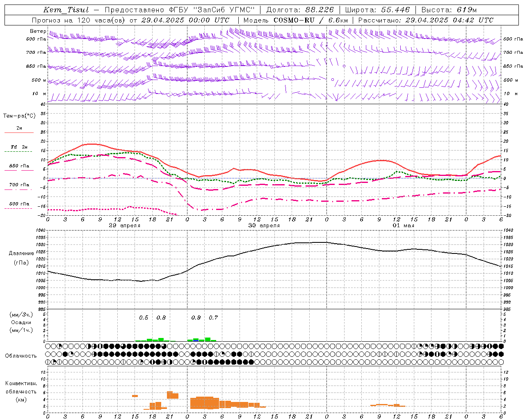Image resolution: width=525 pixels, height=420 pixels.
Task: Select 850 гПа entry in temperature legend
Action: pyautogui.click(x=19, y=166)
